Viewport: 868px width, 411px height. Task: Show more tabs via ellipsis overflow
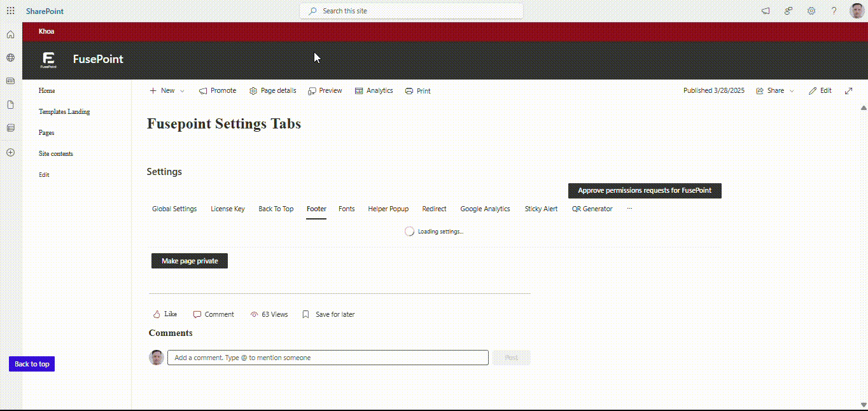tap(629, 209)
